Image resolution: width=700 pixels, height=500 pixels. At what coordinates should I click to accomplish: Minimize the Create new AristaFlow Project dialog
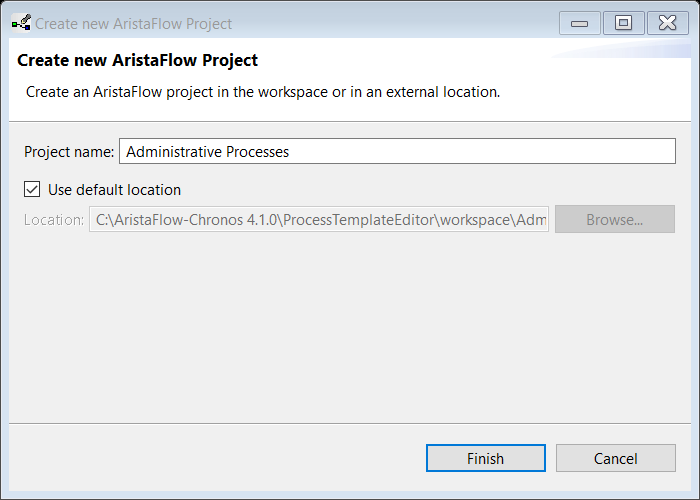(579, 23)
